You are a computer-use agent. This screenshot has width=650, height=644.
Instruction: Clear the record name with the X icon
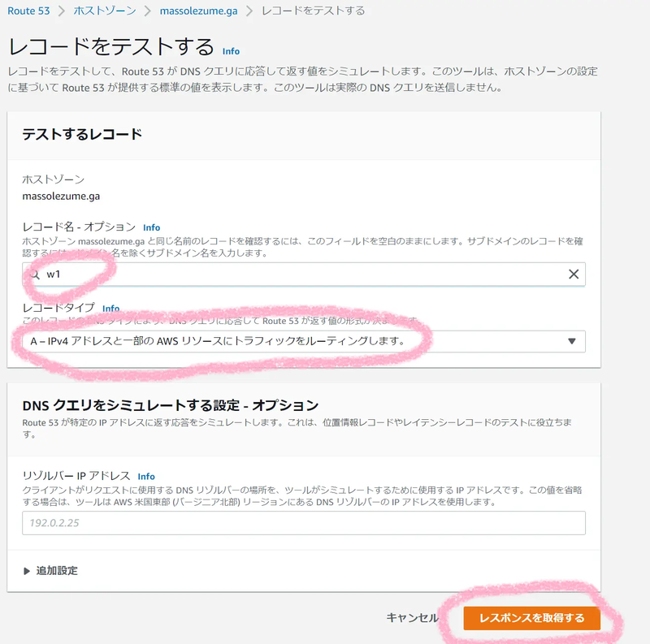pos(574,274)
